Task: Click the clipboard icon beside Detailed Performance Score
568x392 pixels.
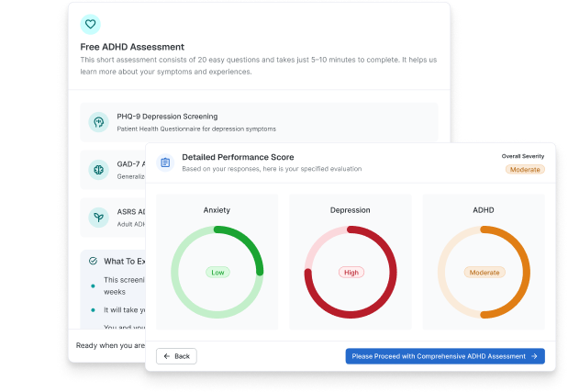Action: [165, 162]
